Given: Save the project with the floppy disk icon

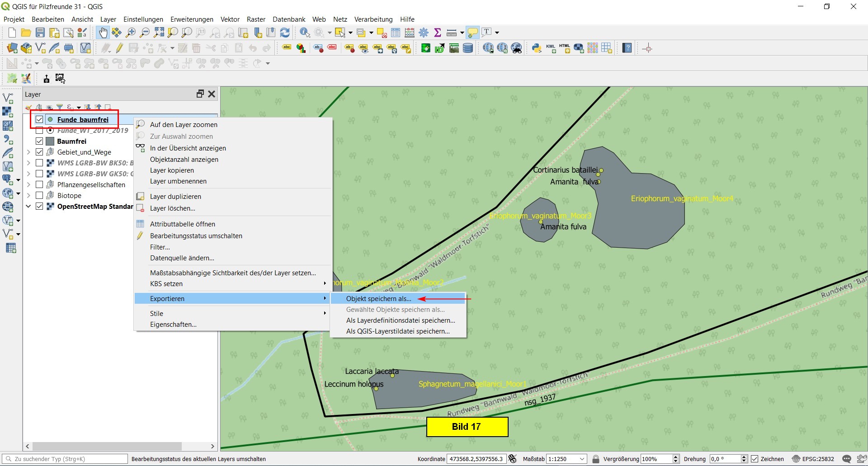Looking at the screenshot, I should click(x=40, y=33).
